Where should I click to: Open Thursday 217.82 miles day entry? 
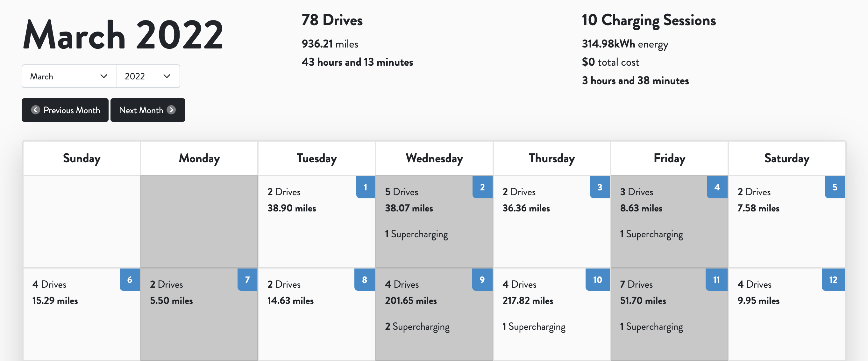click(x=552, y=314)
